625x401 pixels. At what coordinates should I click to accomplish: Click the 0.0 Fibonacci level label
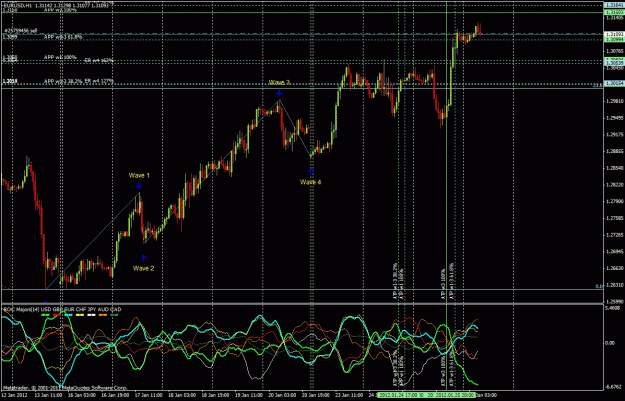point(599,286)
